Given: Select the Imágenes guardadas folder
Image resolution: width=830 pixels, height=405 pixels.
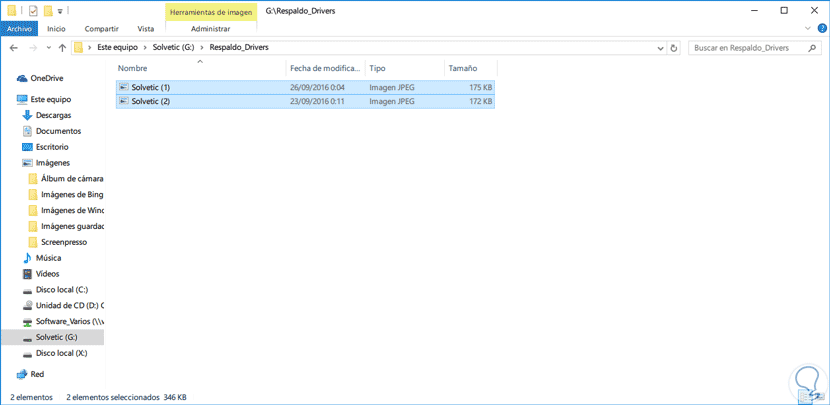Looking at the screenshot, I should click(x=73, y=226).
